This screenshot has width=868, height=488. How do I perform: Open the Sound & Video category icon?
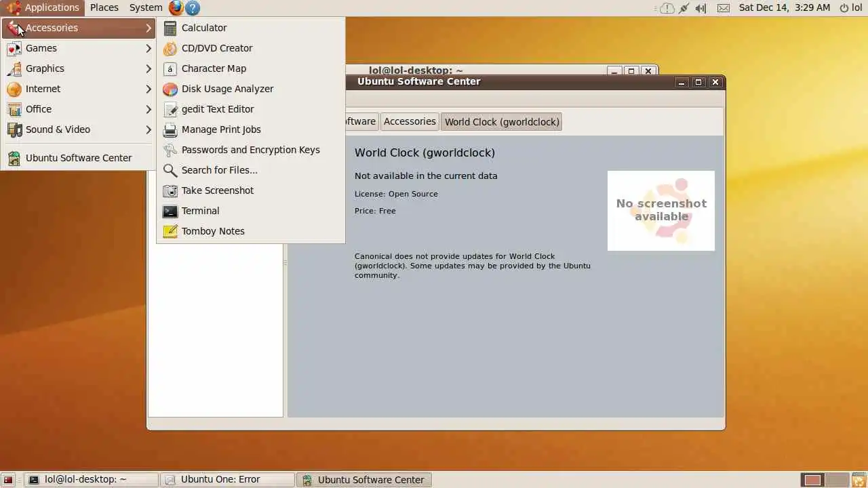pos(14,130)
